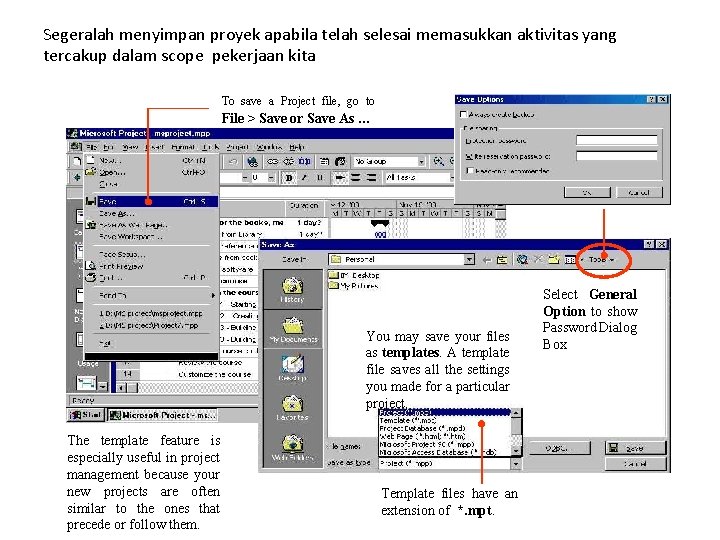Screen dimensions: 720x540
Task: Click the Windows Start button
Action: (x=85, y=415)
